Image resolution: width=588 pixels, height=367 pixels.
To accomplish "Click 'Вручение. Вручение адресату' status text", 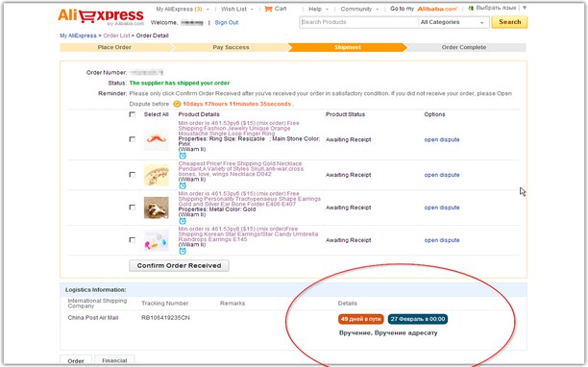I will click(388, 332).
